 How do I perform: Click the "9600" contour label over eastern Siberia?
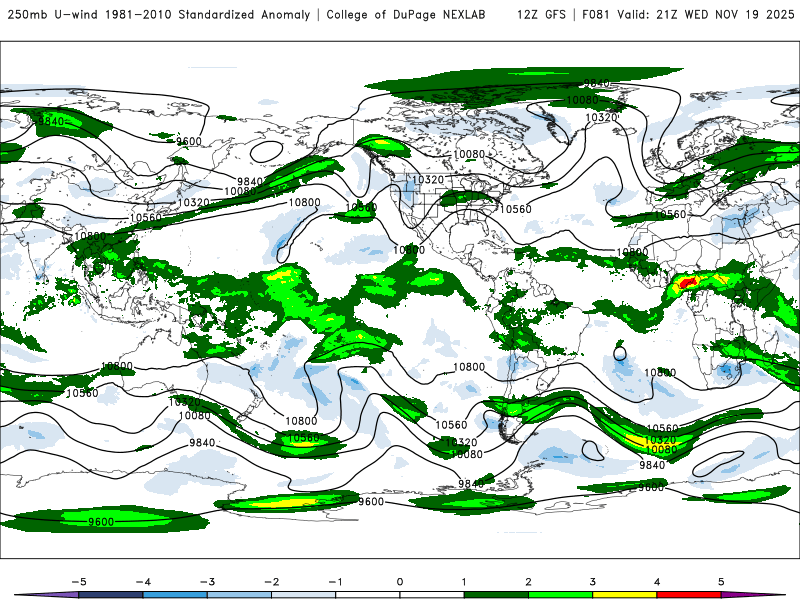click(189, 141)
